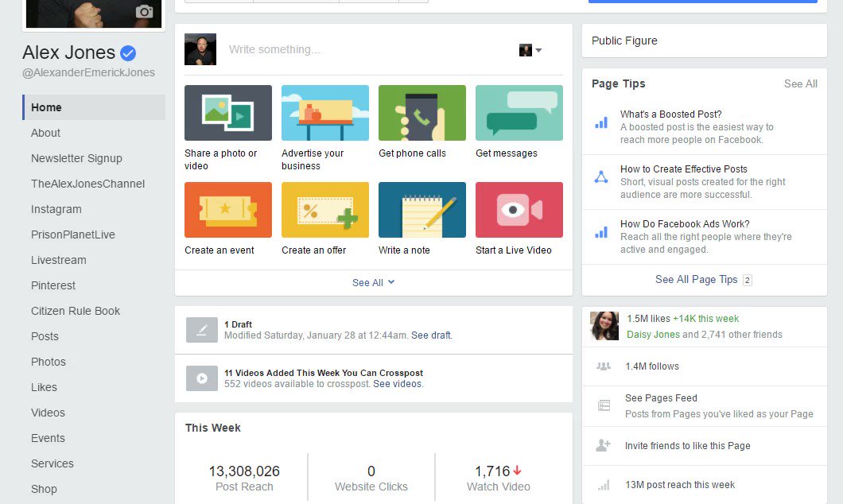Open See Pages Feed link
Screen dimensions: 843x504
coord(662,398)
